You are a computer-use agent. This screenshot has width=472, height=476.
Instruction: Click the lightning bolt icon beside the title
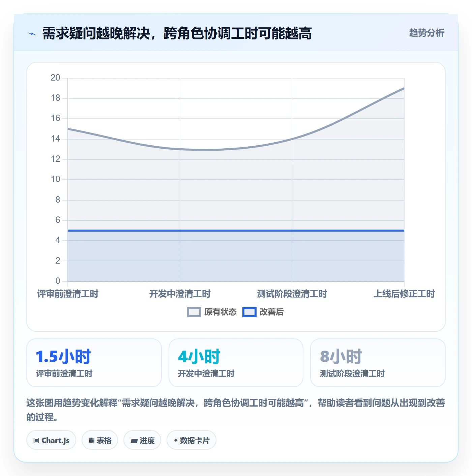[32, 34]
